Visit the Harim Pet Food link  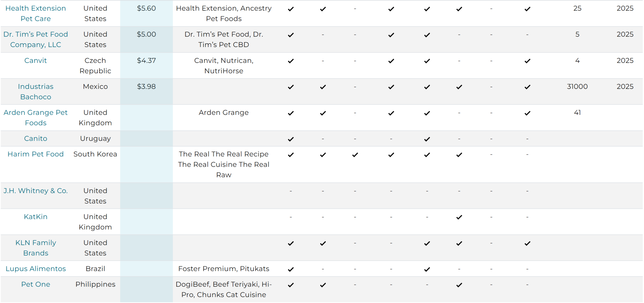[x=36, y=154]
